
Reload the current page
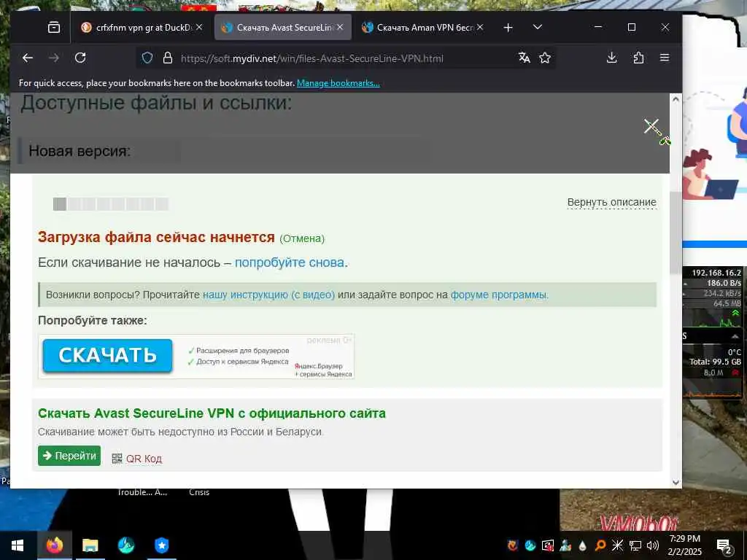point(80,58)
